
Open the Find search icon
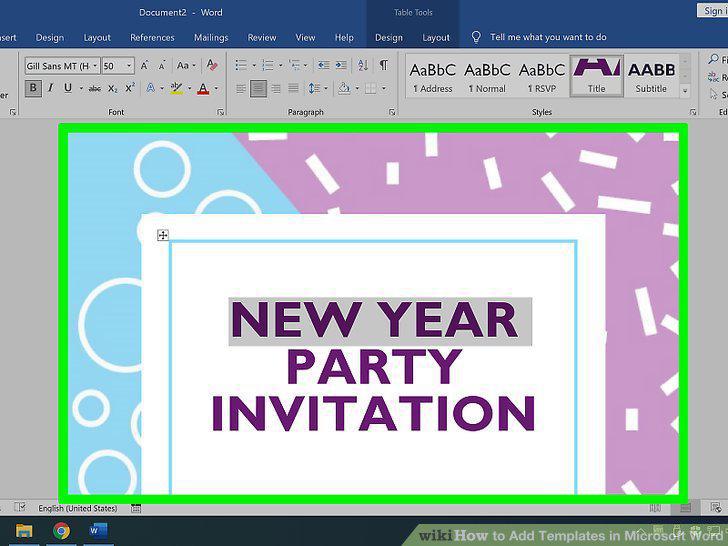click(713, 59)
